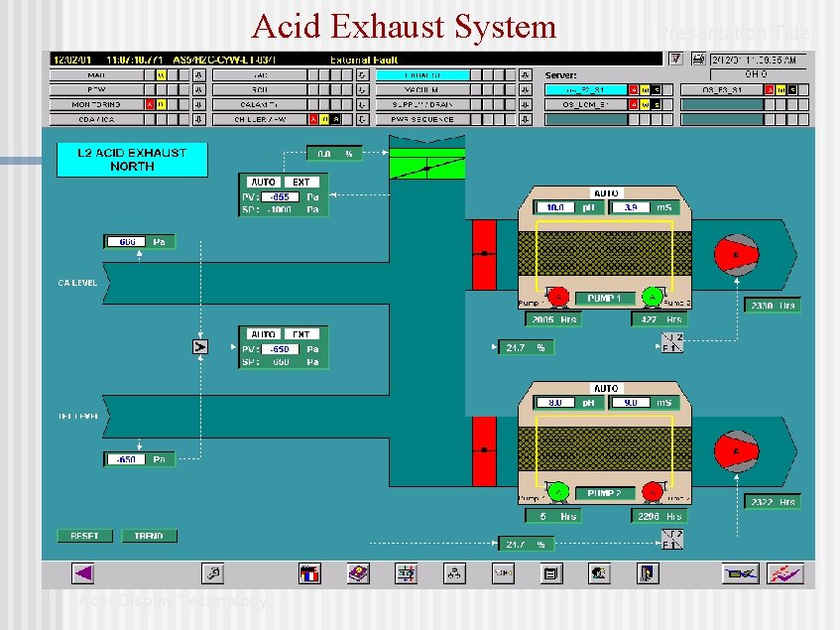
Task: Toggle EXT on the -650 Pa controller
Action: [301, 334]
